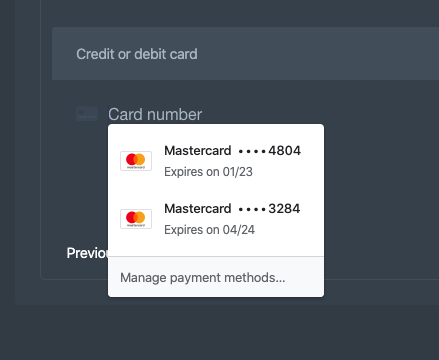Viewport: 439px width, 360px height.
Task: Select Mastercard ending in 3284
Action: click(x=216, y=219)
